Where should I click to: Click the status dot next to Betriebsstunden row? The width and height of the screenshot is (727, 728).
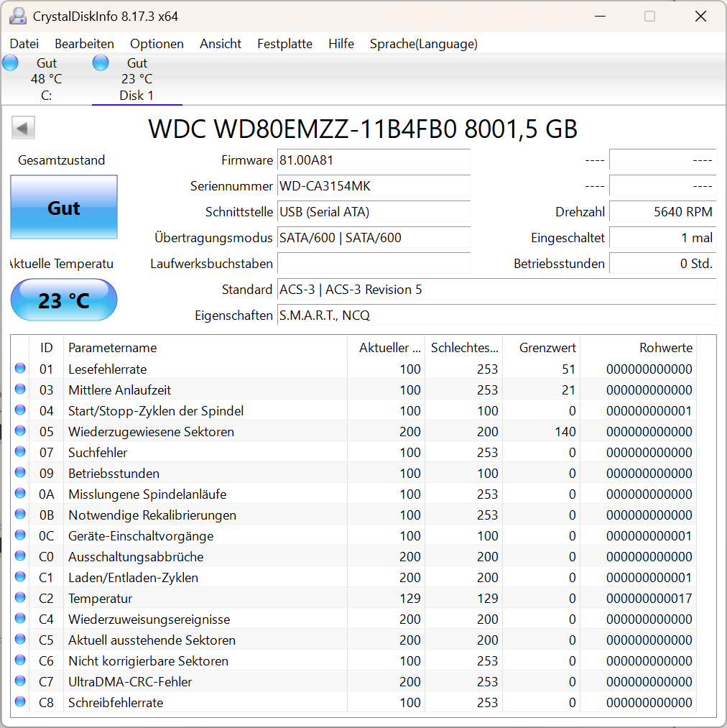click(20, 473)
